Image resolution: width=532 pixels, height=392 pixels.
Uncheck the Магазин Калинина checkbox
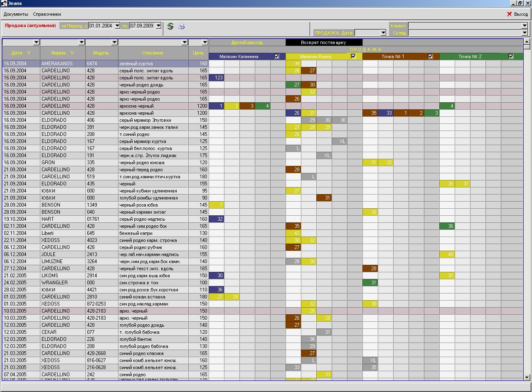[277, 57]
